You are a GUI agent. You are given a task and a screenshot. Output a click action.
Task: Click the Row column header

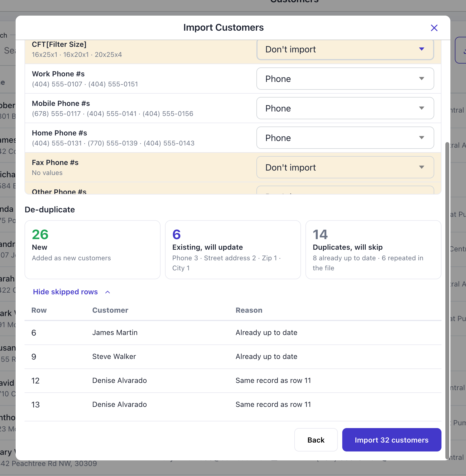pos(39,310)
